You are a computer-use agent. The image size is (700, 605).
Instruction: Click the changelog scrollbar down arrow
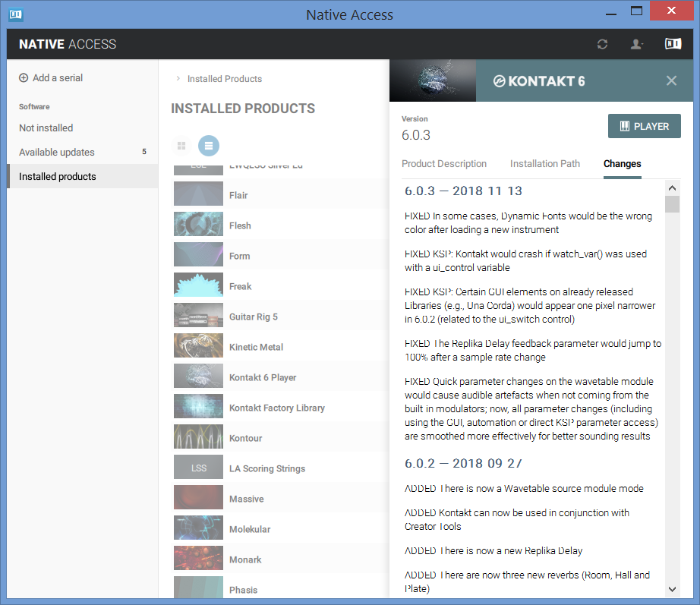pos(672,589)
